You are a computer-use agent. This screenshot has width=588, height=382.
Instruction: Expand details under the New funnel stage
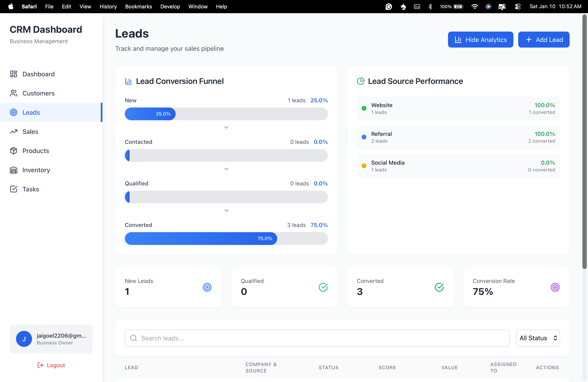(x=226, y=127)
